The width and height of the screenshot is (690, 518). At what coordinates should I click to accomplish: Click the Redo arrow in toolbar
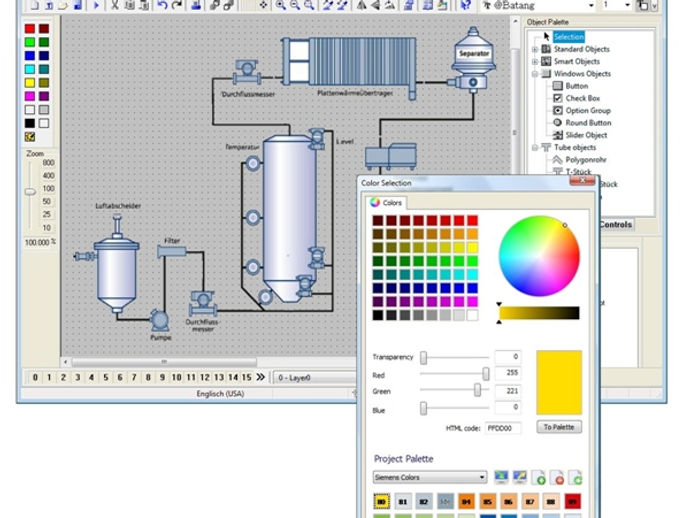tap(177, 5)
